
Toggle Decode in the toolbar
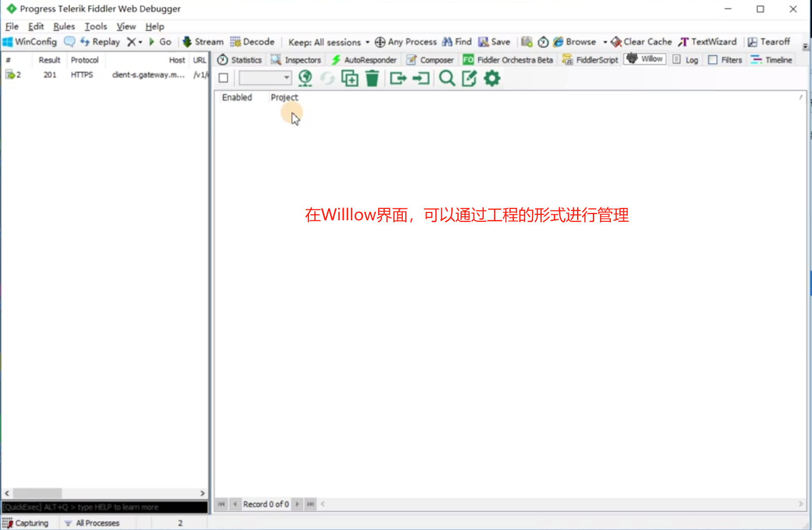[x=252, y=42]
